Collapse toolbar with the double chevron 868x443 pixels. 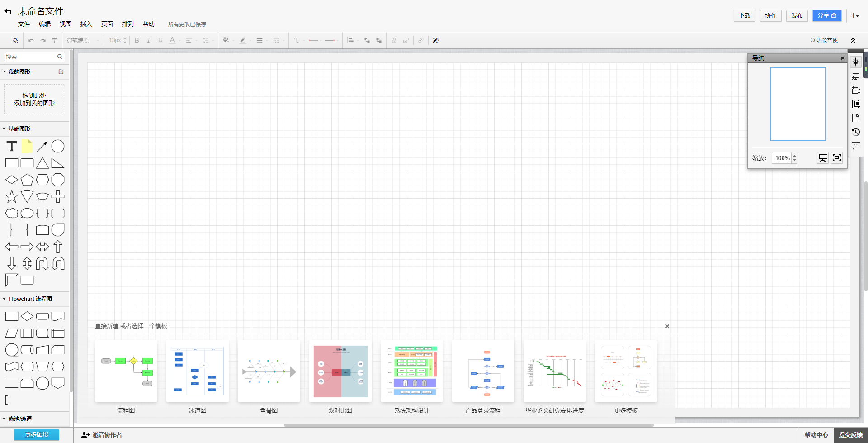click(x=853, y=40)
